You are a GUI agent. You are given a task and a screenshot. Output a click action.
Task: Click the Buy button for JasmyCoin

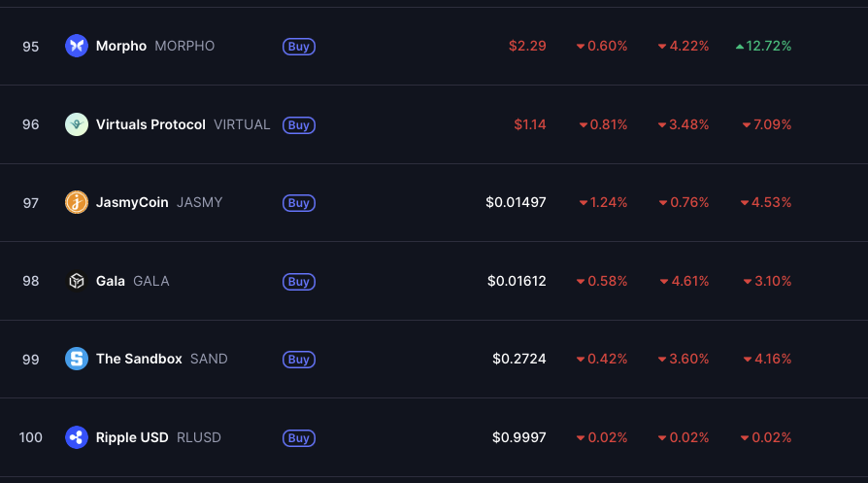point(299,203)
